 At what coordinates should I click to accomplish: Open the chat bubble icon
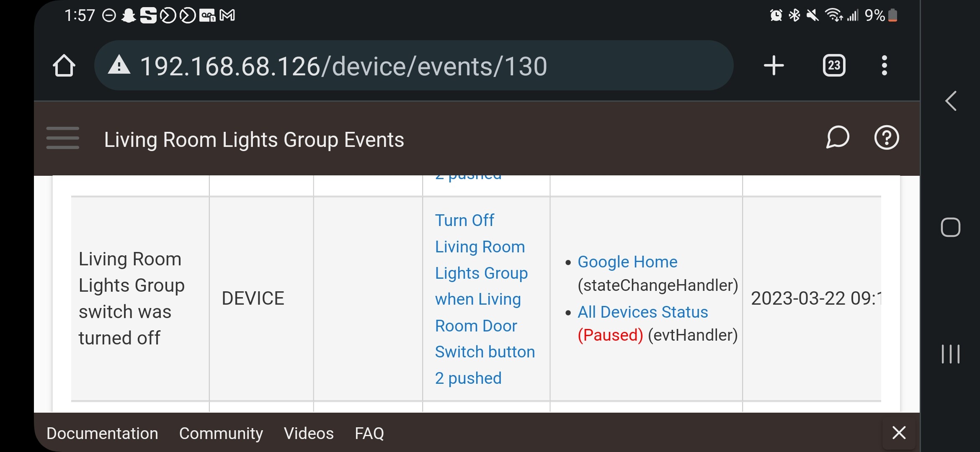pyautogui.click(x=838, y=137)
